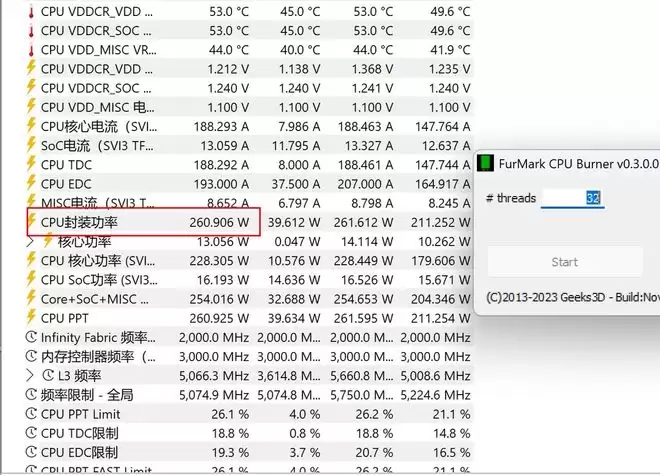Click the thermometer icon beside CPU VDD_MISC VR
Screen dimensions: 660x475
point(30,50)
